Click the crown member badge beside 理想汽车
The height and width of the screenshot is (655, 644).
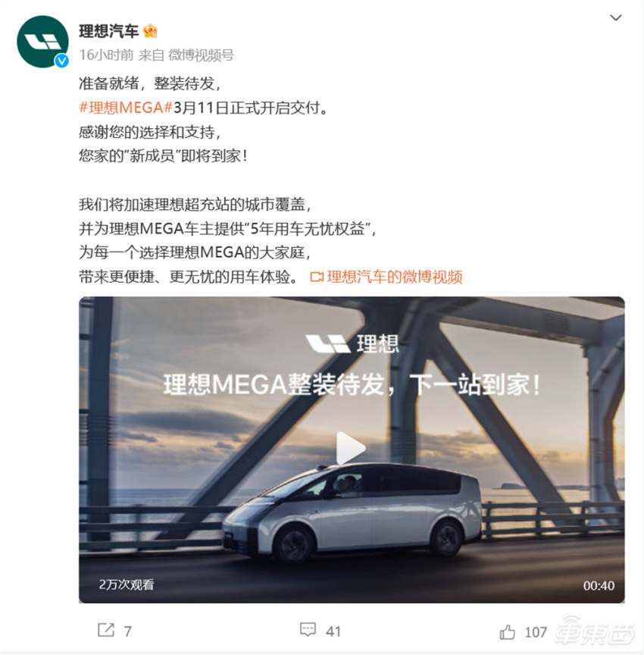(150, 31)
